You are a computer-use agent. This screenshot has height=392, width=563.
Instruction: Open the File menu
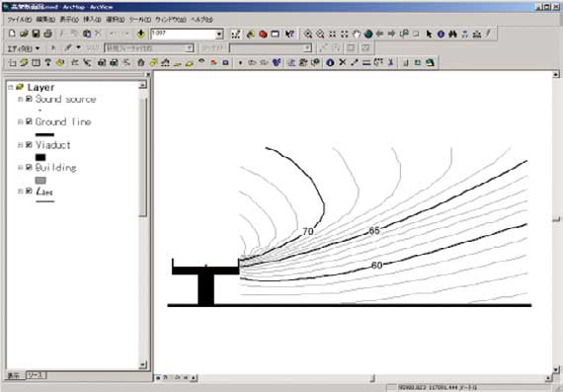tap(20, 20)
